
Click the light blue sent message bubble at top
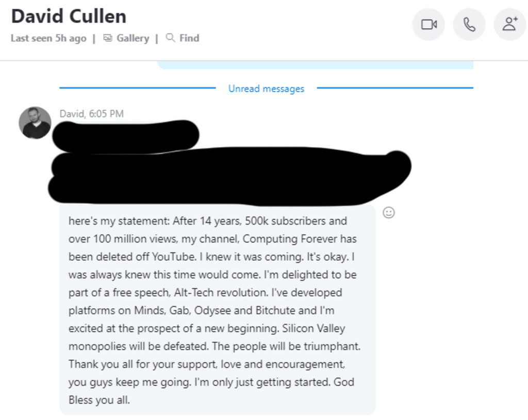click(x=315, y=65)
